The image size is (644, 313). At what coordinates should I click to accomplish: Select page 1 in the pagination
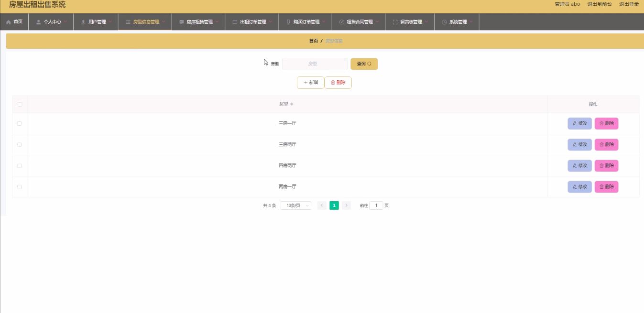coord(334,205)
